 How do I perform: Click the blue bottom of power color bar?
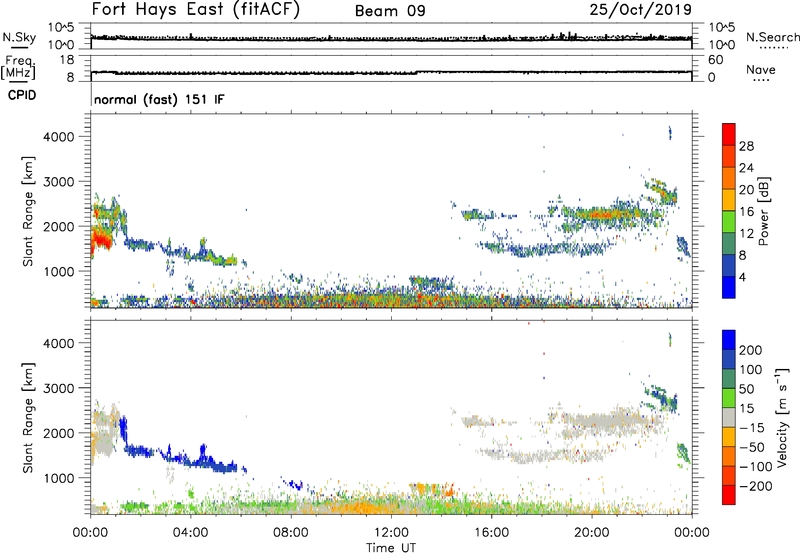pyautogui.click(x=729, y=288)
